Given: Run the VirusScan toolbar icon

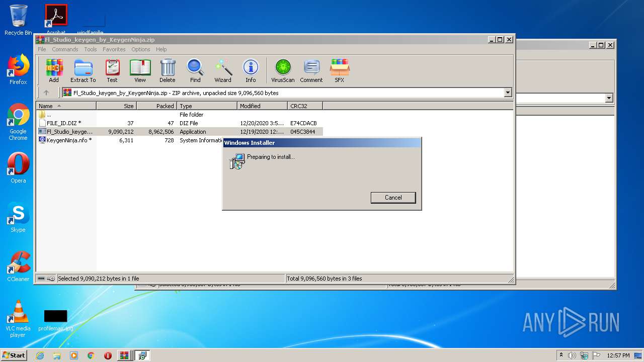Looking at the screenshot, I should click(x=283, y=70).
